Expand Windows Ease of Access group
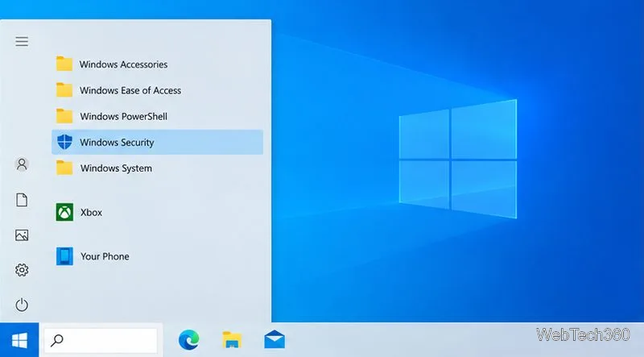The image size is (644, 357). click(157, 90)
